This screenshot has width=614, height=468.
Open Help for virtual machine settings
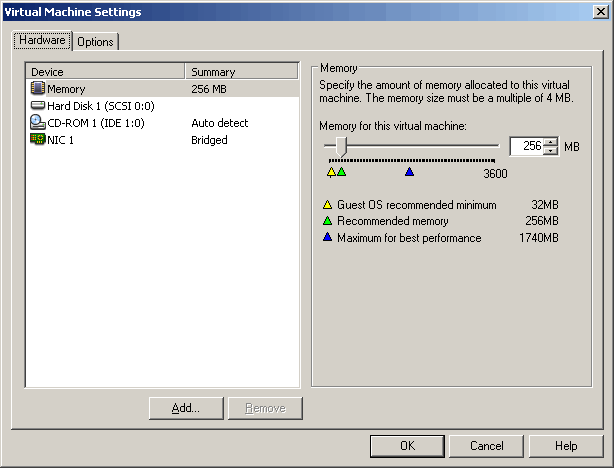tap(566, 446)
